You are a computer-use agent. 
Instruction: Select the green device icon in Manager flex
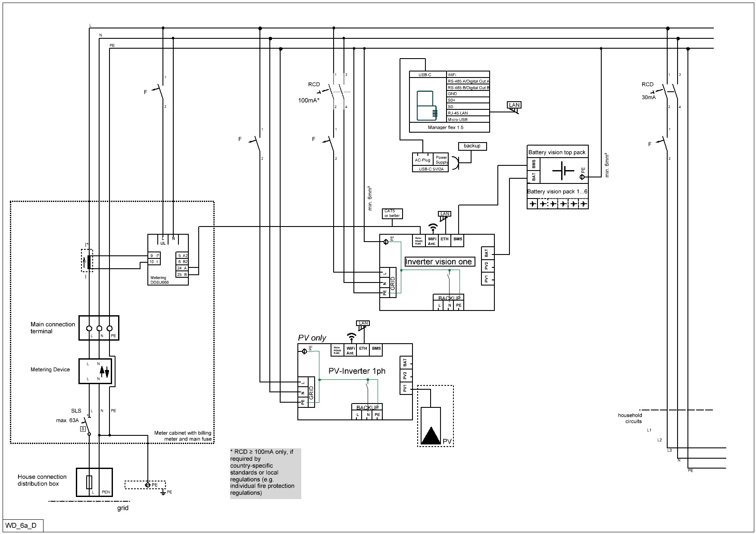(x=426, y=106)
